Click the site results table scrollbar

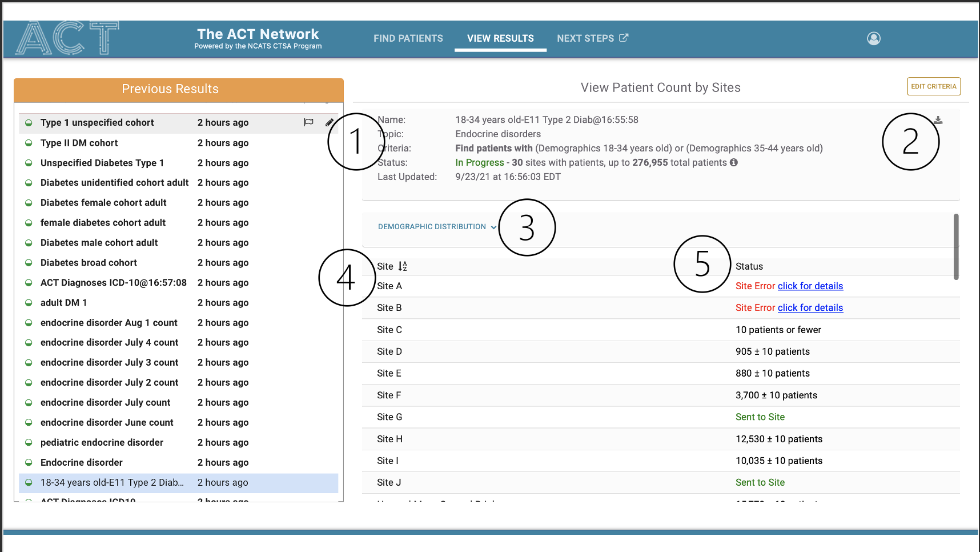pyautogui.click(x=955, y=247)
